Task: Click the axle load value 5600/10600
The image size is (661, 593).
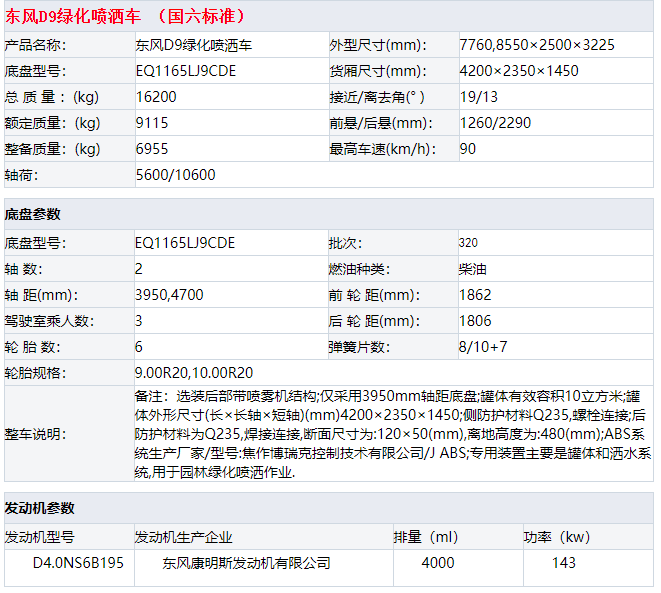Action: click(175, 175)
